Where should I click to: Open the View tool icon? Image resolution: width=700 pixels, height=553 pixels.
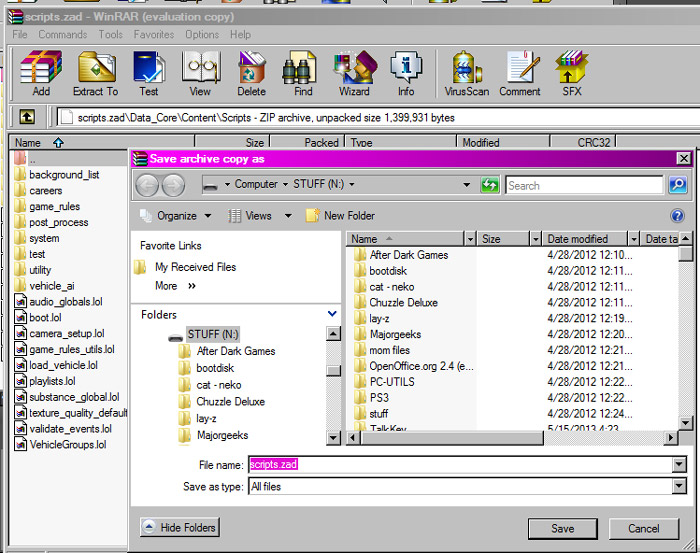[x=200, y=74]
